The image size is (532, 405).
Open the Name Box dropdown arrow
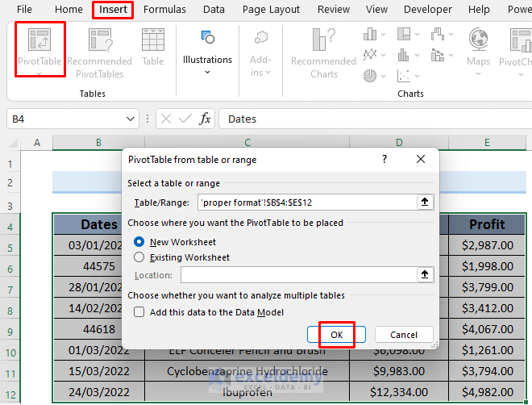click(132, 119)
